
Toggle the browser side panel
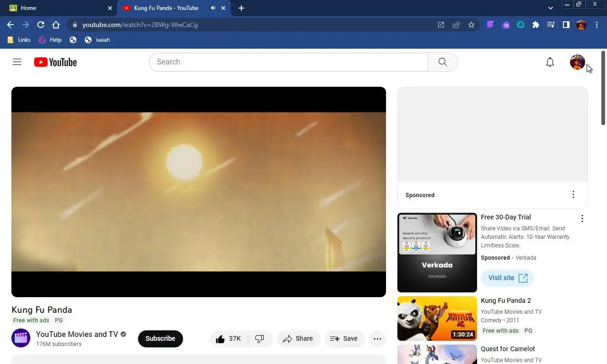pyautogui.click(x=566, y=25)
